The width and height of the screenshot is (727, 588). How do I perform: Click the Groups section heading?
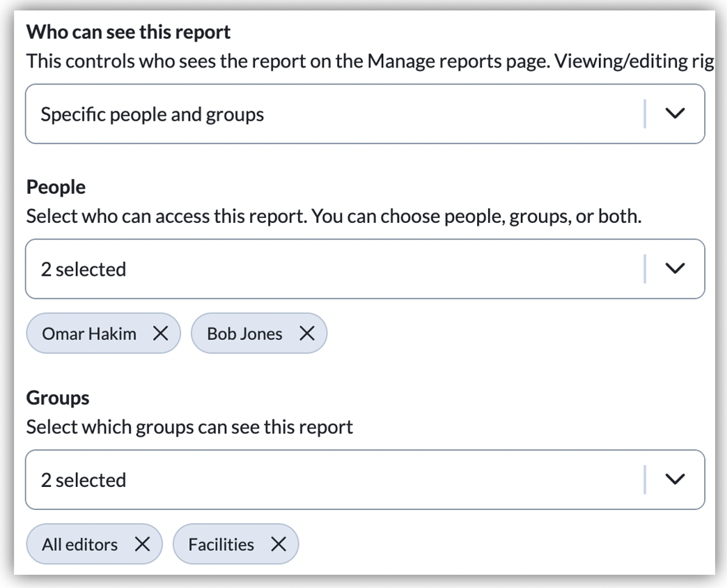[58, 398]
